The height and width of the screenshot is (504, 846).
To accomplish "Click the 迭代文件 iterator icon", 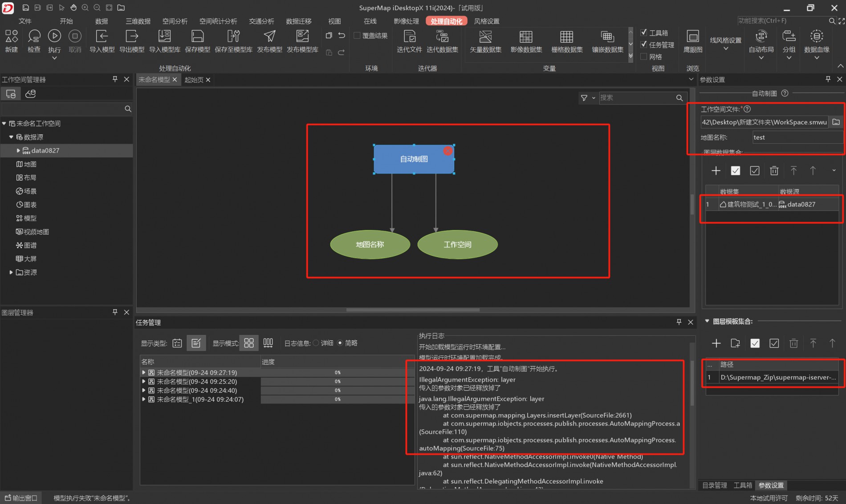I will tap(409, 36).
